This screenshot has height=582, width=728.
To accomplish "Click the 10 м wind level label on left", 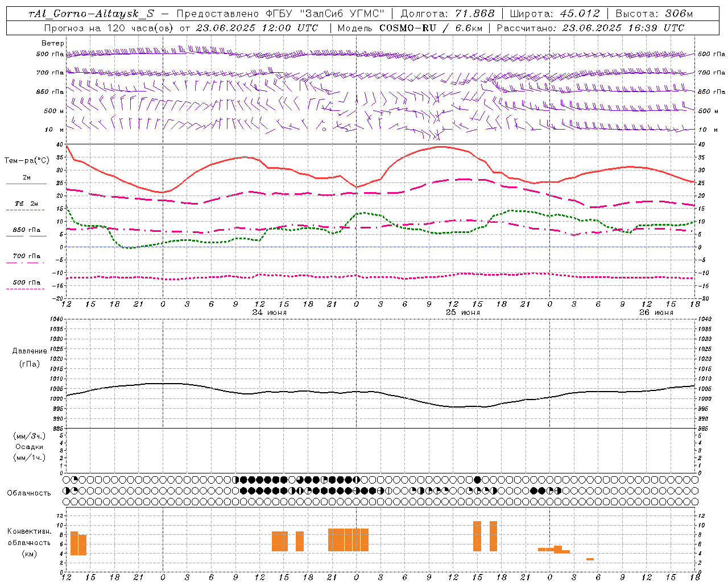I will tap(54, 130).
